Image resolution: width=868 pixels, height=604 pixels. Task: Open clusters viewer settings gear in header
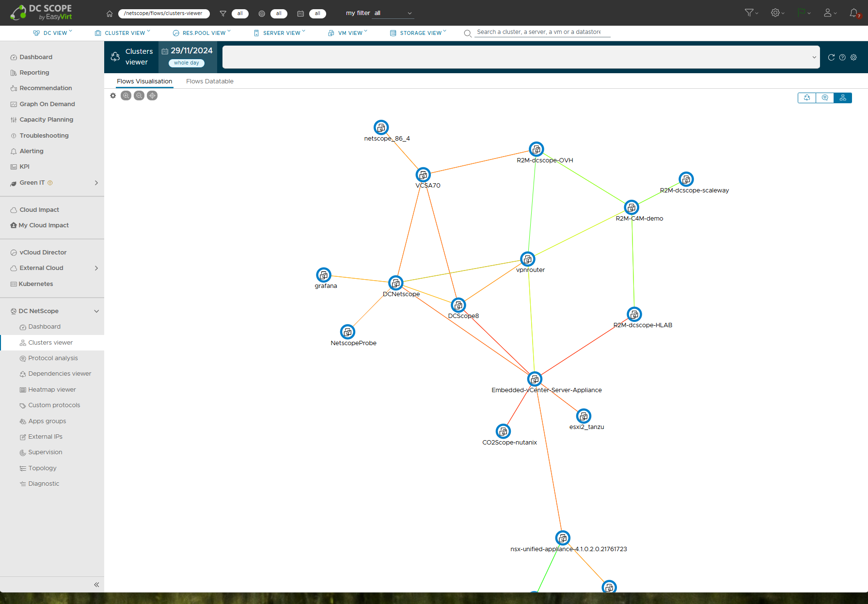[853, 57]
